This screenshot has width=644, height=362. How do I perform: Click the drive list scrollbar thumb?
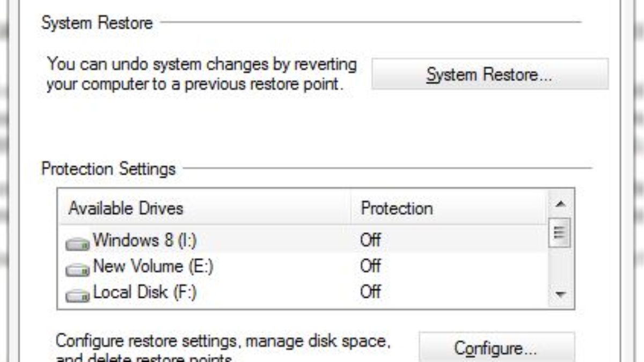(561, 233)
